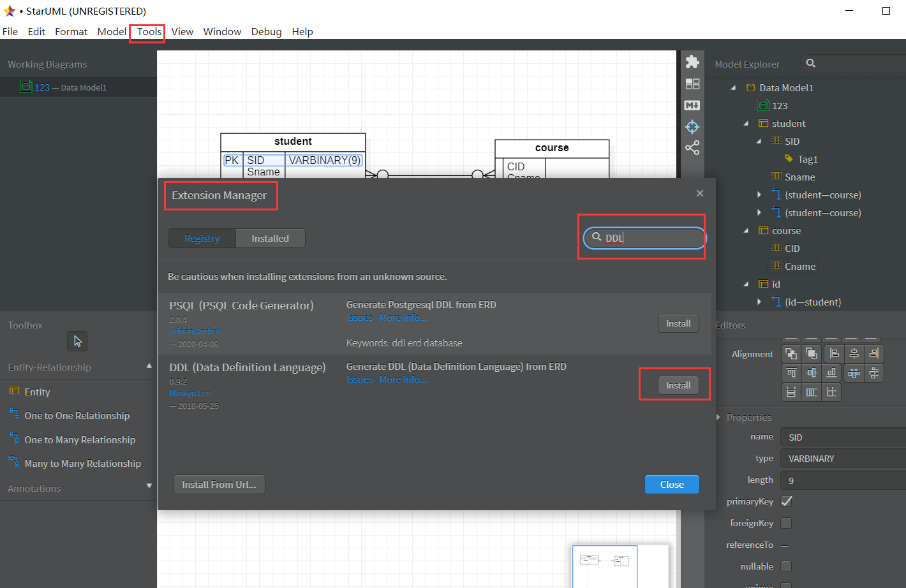
Task: Dismiss Extension Manager with the X
Action: pyautogui.click(x=700, y=193)
